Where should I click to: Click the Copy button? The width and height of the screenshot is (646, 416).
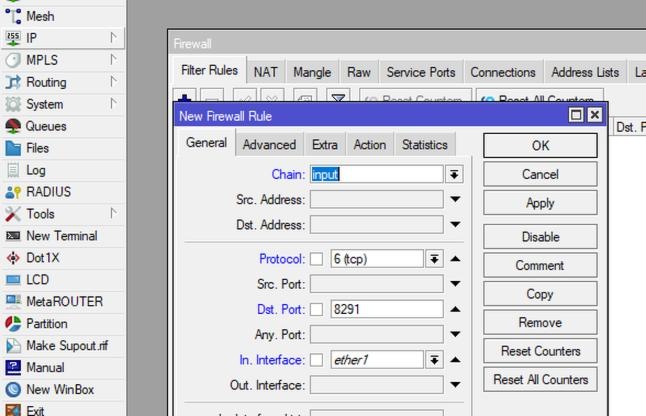540,294
